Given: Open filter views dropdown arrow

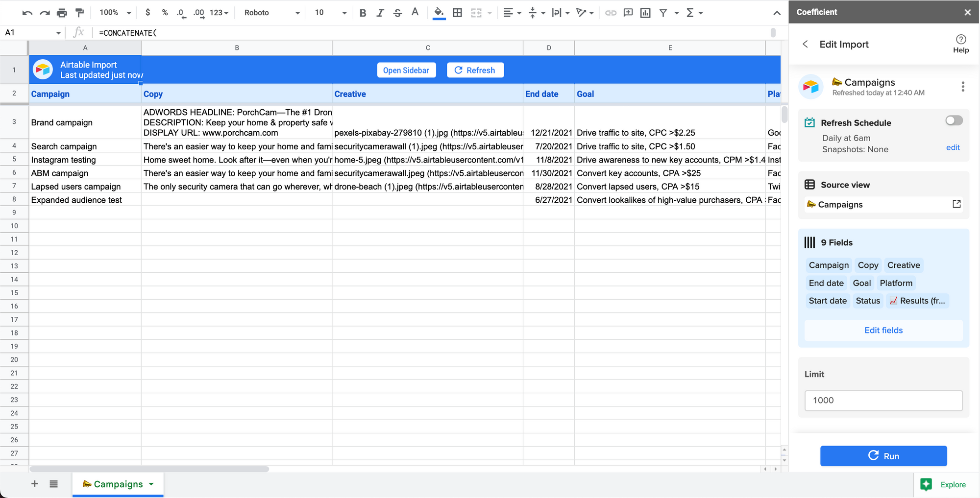Looking at the screenshot, I should tap(677, 13).
